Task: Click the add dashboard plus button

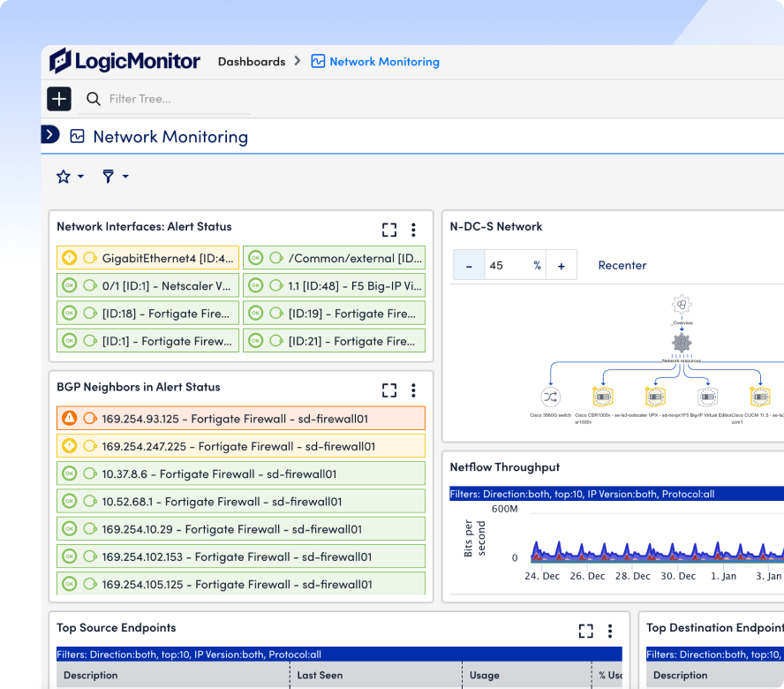Action: pos(59,99)
